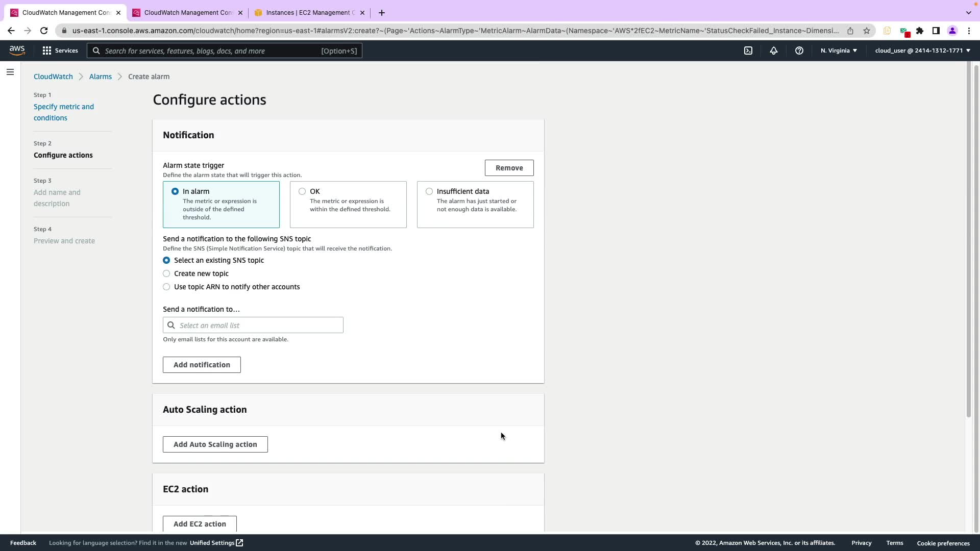Select the OK alarm state trigger

click(x=302, y=191)
